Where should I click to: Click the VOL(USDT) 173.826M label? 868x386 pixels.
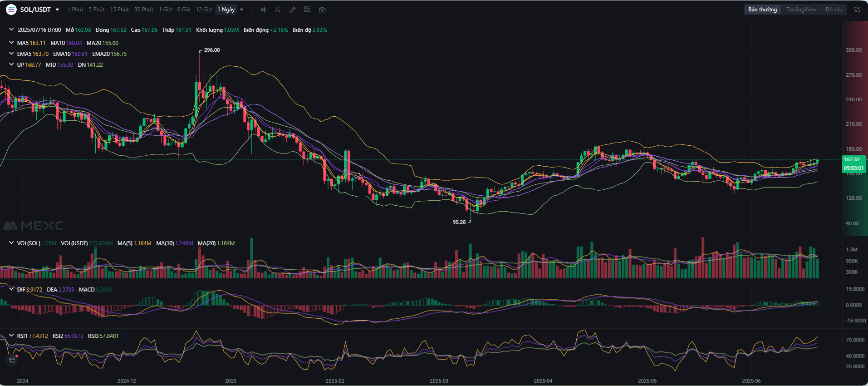pyautogui.click(x=87, y=243)
